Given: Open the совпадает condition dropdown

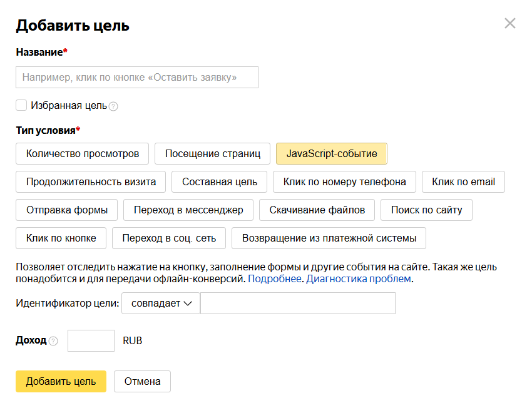Looking at the screenshot, I should pyautogui.click(x=161, y=303).
